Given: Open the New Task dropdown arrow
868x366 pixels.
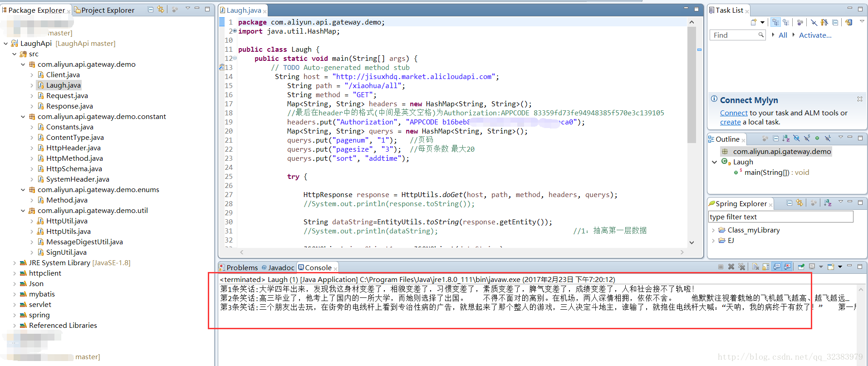Looking at the screenshot, I should [762, 22].
